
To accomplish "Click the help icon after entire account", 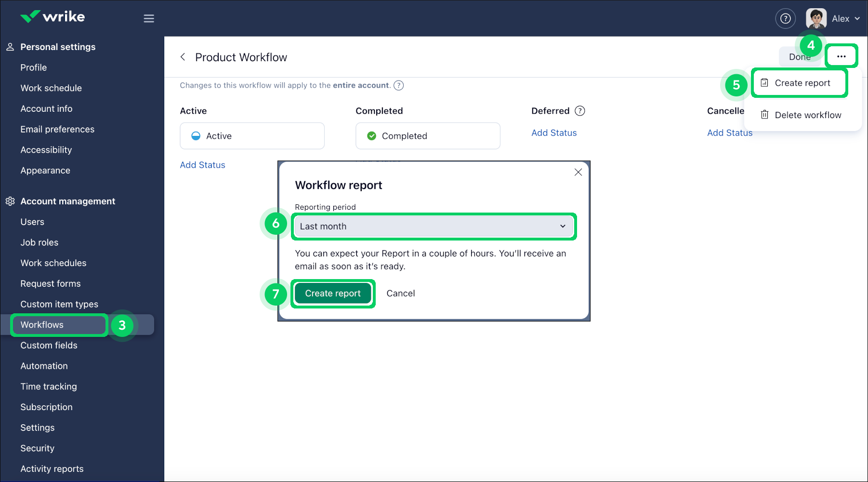I will click(x=399, y=85).
